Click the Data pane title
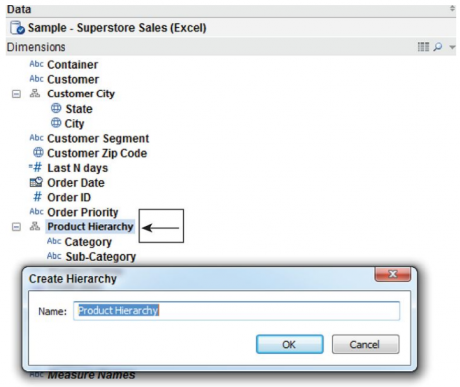 point(19,9)
